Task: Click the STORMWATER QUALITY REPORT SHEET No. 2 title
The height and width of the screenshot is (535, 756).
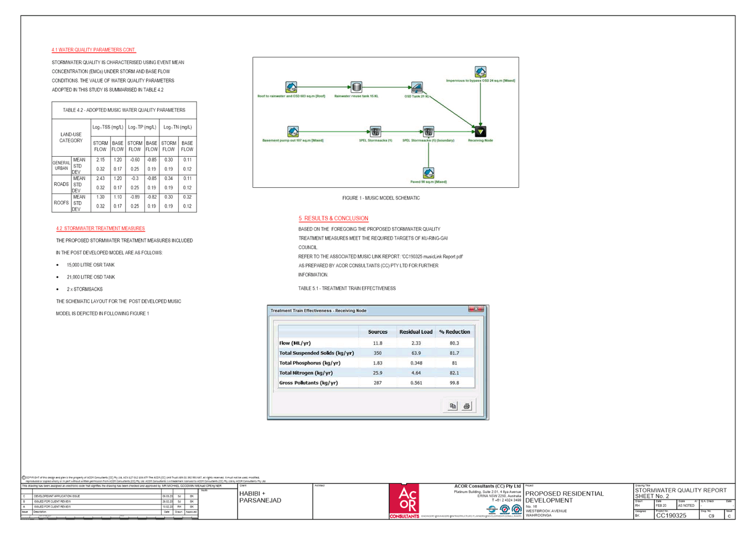Action: point(681,493)
